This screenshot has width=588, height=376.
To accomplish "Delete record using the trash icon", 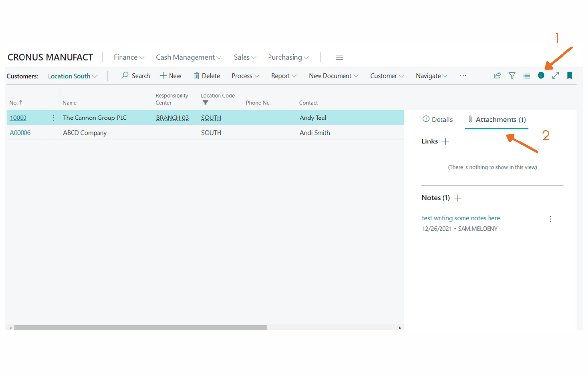I will tap(206, 76).
